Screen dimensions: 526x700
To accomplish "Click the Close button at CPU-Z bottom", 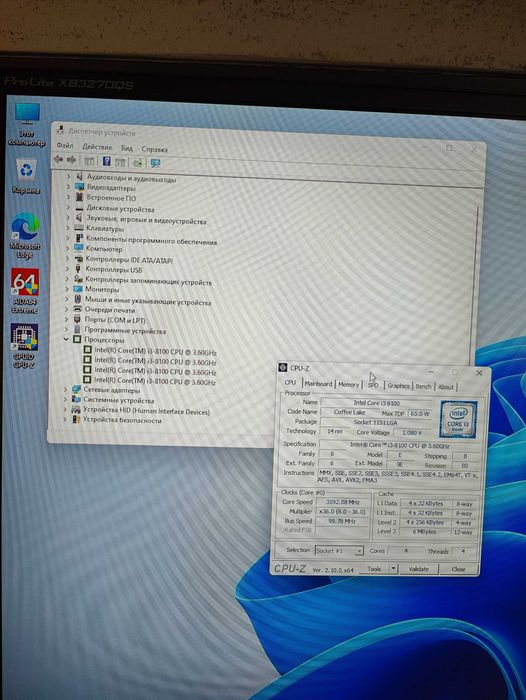I will [x=459, y=570].
